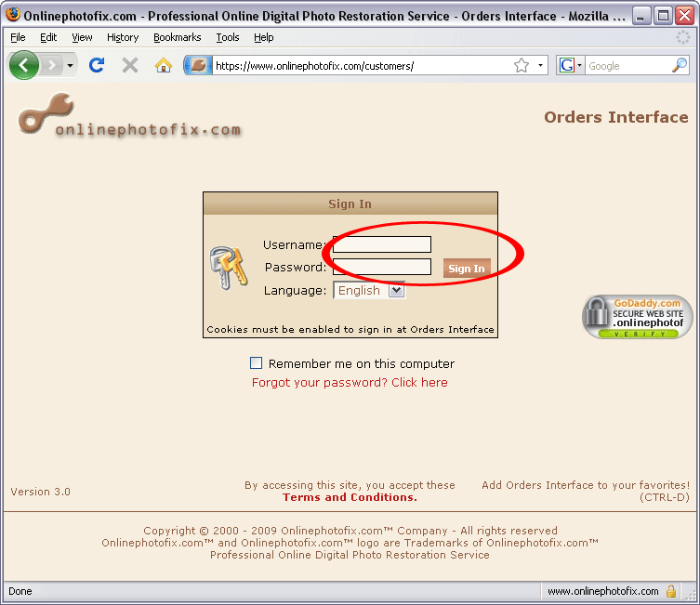Open the Bookmarks menu

coord(178,37)
